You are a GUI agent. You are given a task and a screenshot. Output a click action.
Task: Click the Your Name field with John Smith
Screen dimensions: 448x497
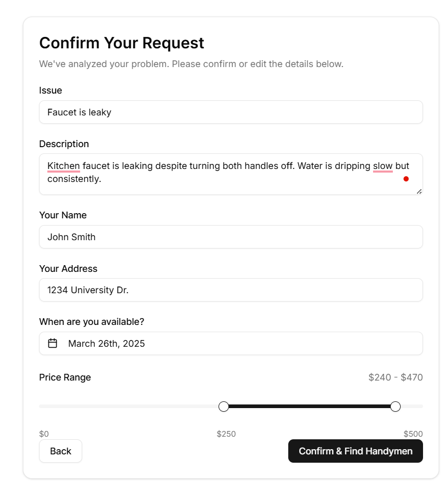[x=231, y=237]
